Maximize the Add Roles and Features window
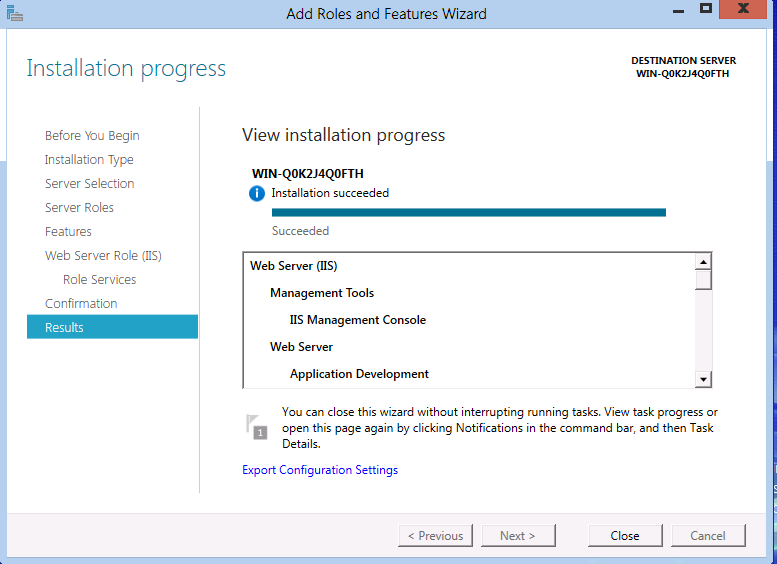 tap(706, 9)
